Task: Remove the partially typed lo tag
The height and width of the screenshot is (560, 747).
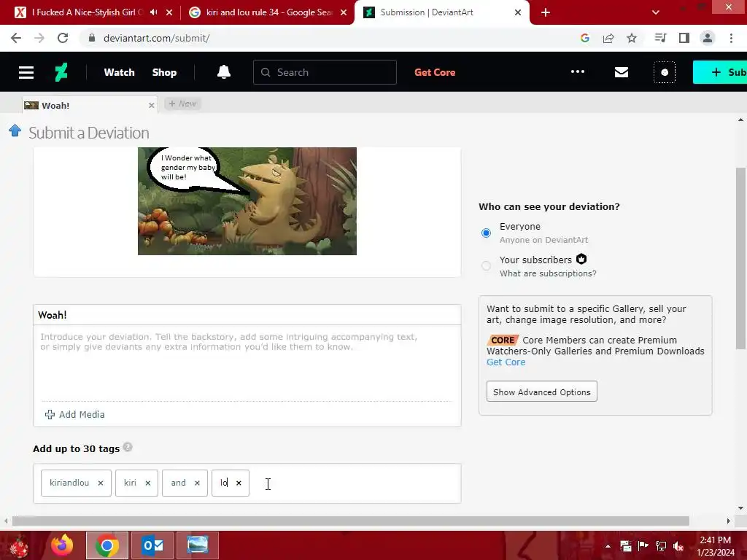Action: pyautogui.click(x=239, y=483)
